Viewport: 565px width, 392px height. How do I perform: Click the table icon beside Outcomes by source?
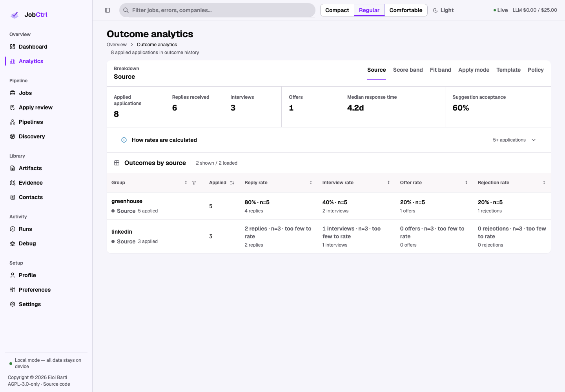(117, 163)
